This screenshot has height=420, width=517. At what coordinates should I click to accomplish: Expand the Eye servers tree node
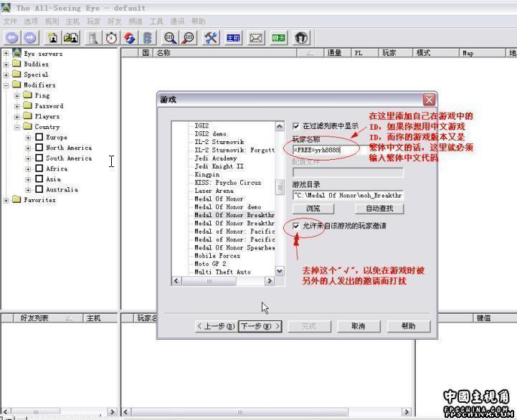coord(6,54)
